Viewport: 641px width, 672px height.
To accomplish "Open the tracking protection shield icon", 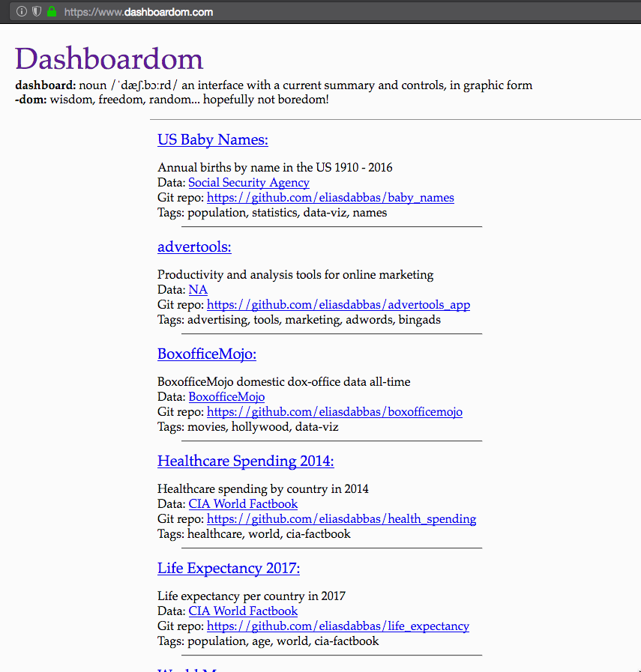I will click(37, 11).
